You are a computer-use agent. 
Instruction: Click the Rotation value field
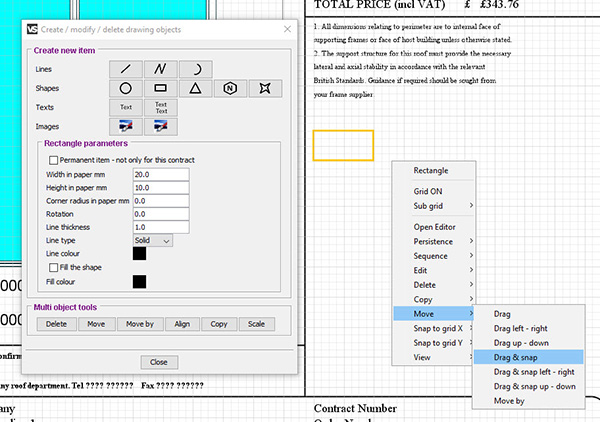[161, 214]
